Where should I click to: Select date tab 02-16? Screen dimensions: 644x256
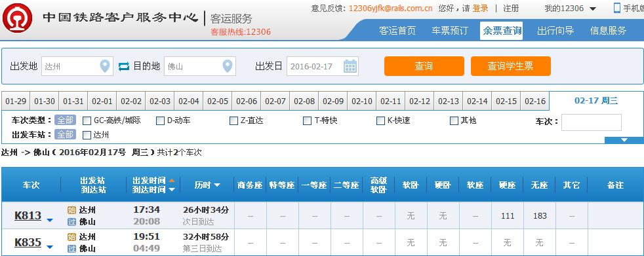535,101
